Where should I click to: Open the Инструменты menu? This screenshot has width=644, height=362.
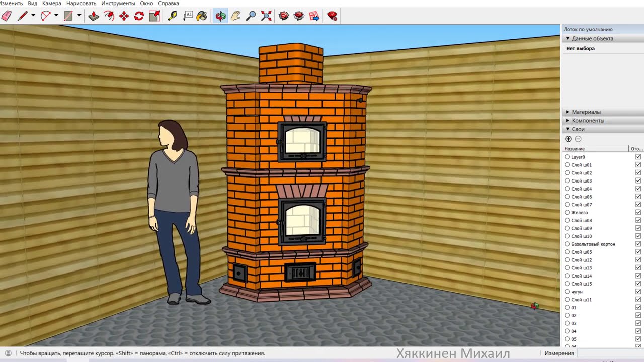[118, 3]
